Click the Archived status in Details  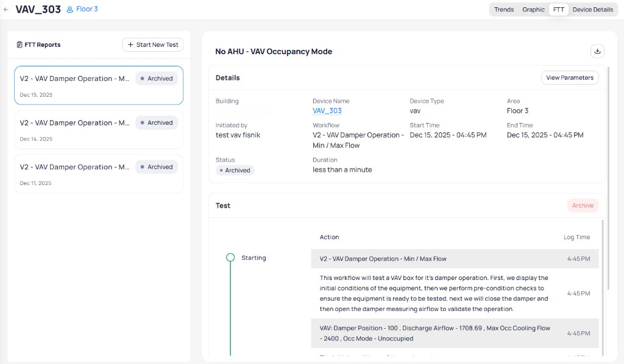click(x=235, y=170)
